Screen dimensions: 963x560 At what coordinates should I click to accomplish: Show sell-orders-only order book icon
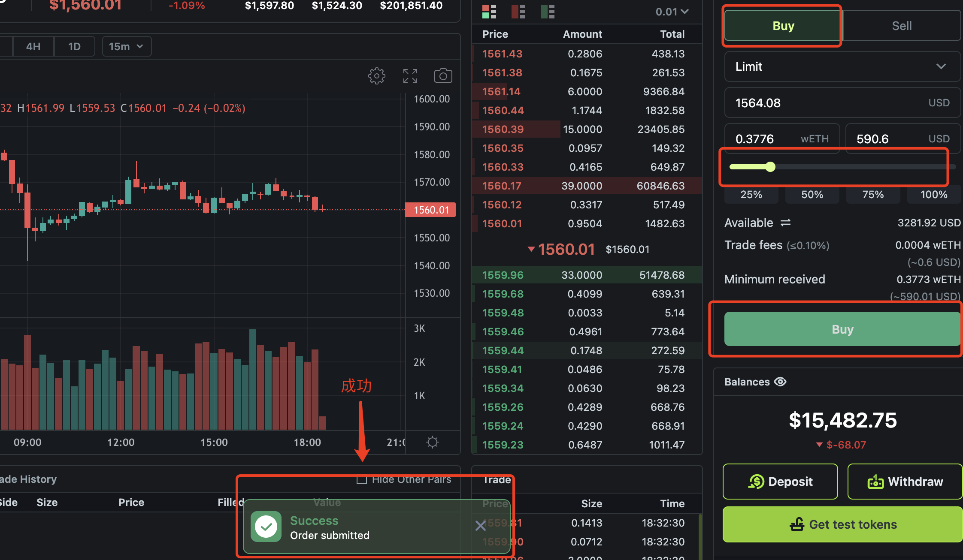coord(518,12)
